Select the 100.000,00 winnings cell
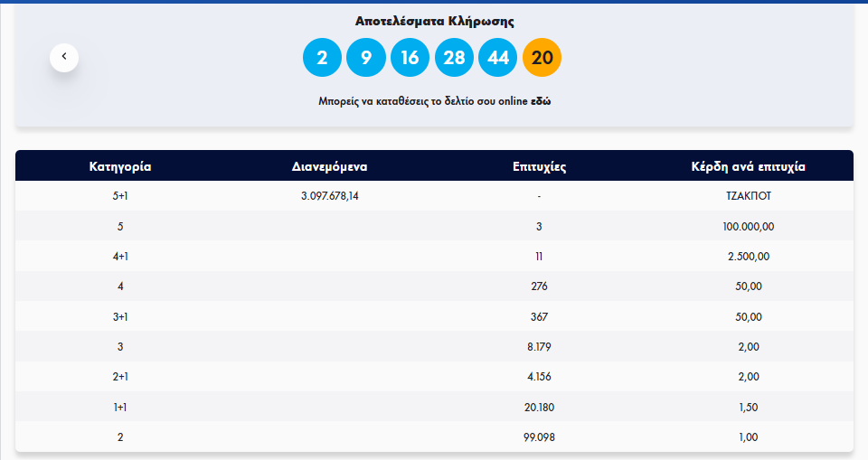Viewport: 868px width, 460px height. pyautogui.click(x=748, y=226)
